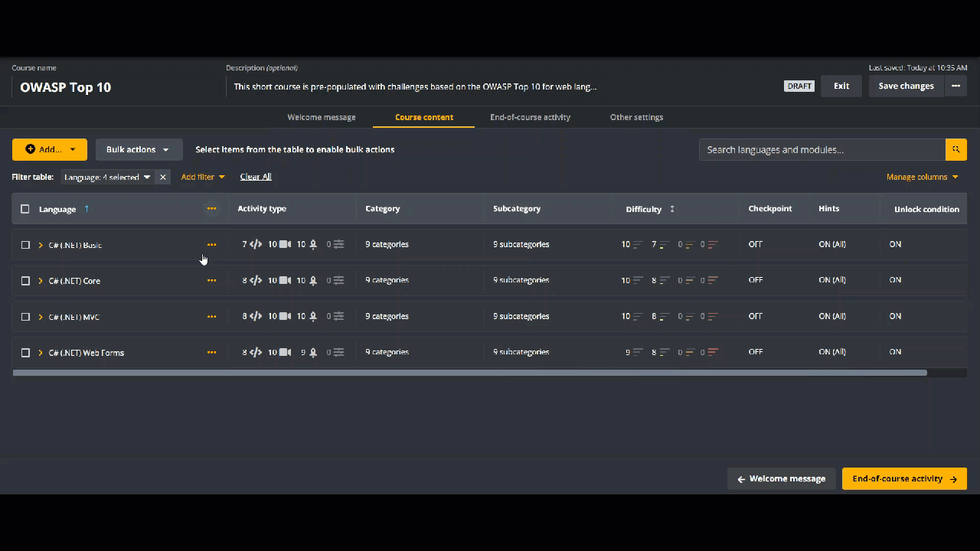
Task: Expand the C# (.NET) Core row
Action: coord(41,281)
